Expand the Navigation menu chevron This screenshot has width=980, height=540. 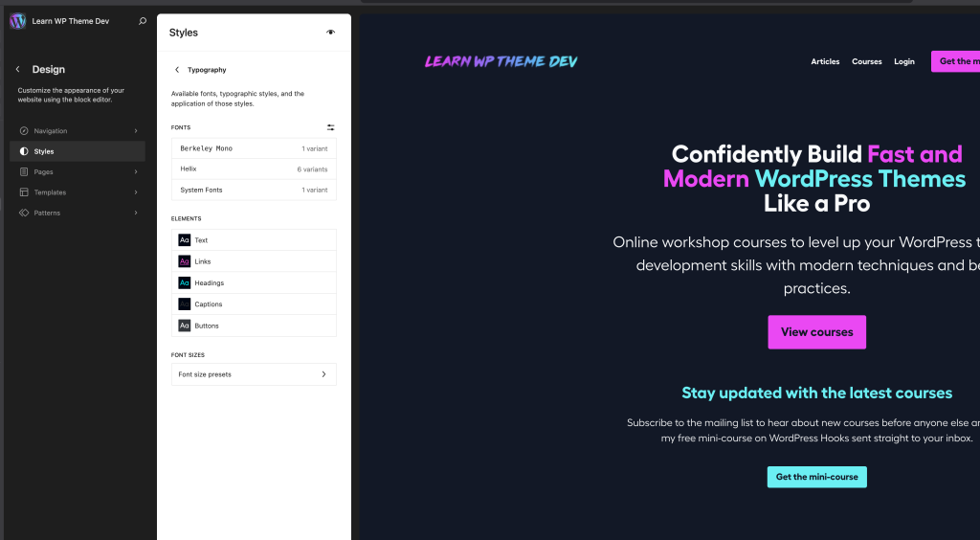[136, 130]
